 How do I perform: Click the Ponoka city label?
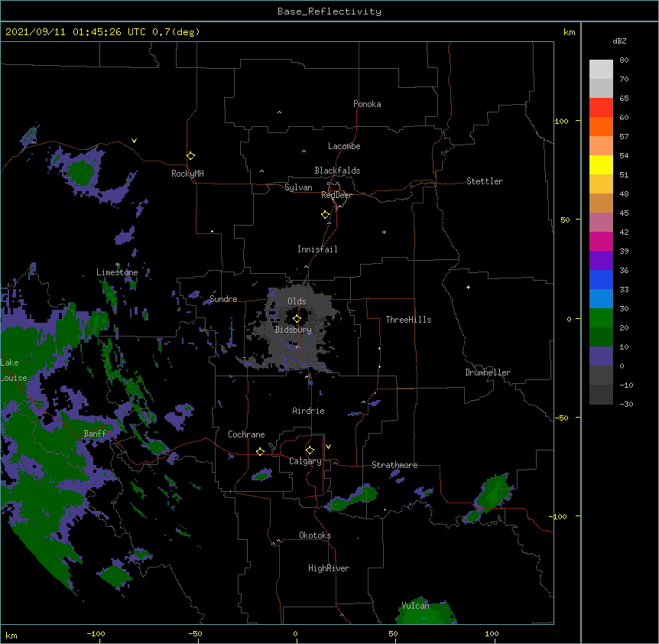click(x=367, y=104)
